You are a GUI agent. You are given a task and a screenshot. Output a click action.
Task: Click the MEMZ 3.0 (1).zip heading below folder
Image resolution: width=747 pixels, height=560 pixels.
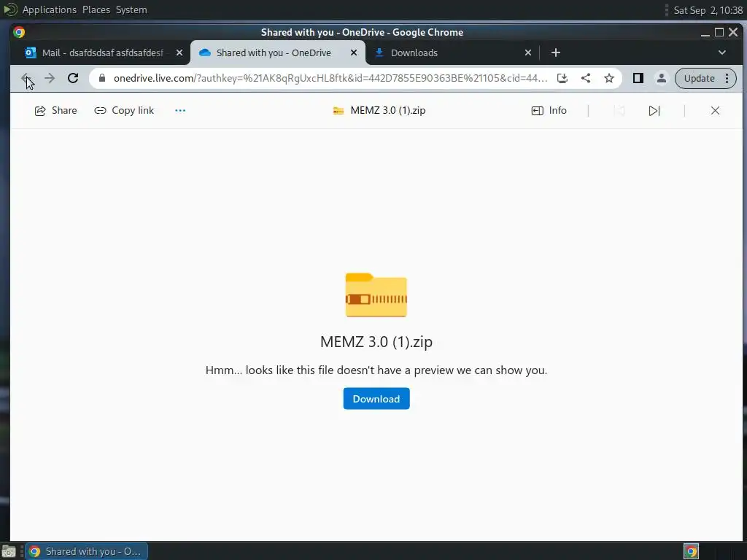click(376, 342)
